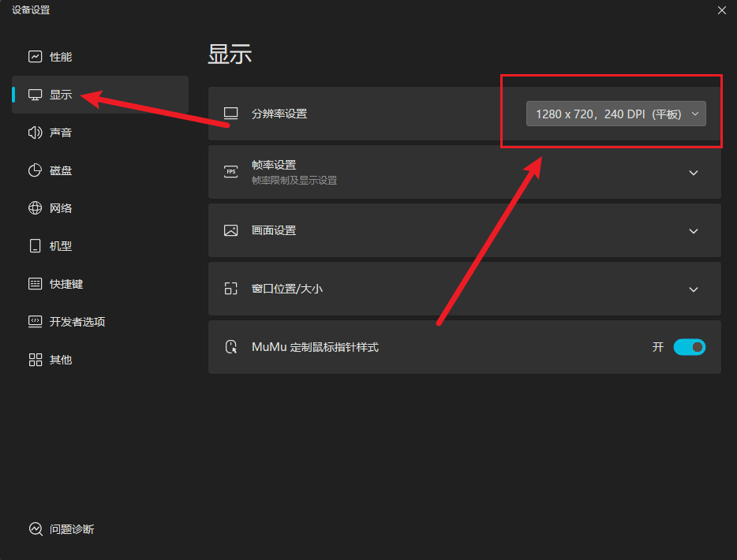Viewport: 737px width, 560px height.
Task: Click the mouse pointer icon beside MuMu 定制鼠标指针样式
Action: click(x=231, y=347)
